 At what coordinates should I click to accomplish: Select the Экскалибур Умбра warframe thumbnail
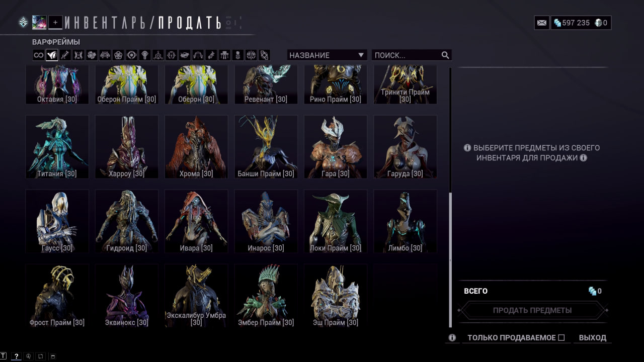(196, 296)
